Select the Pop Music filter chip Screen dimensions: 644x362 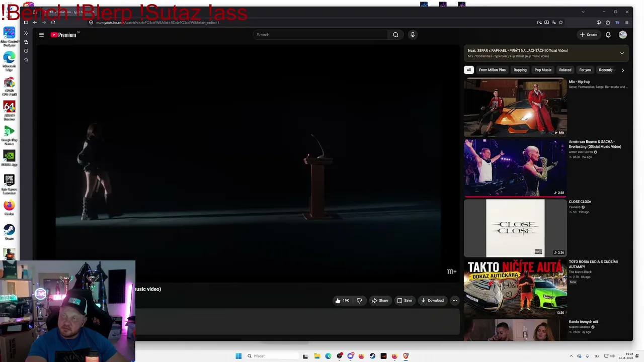[543, 70]
